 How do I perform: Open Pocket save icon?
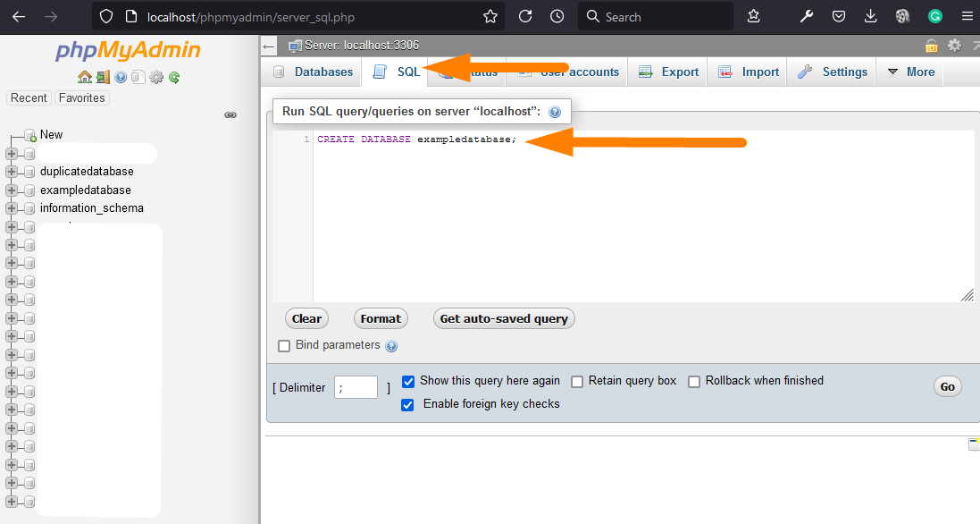839,17
